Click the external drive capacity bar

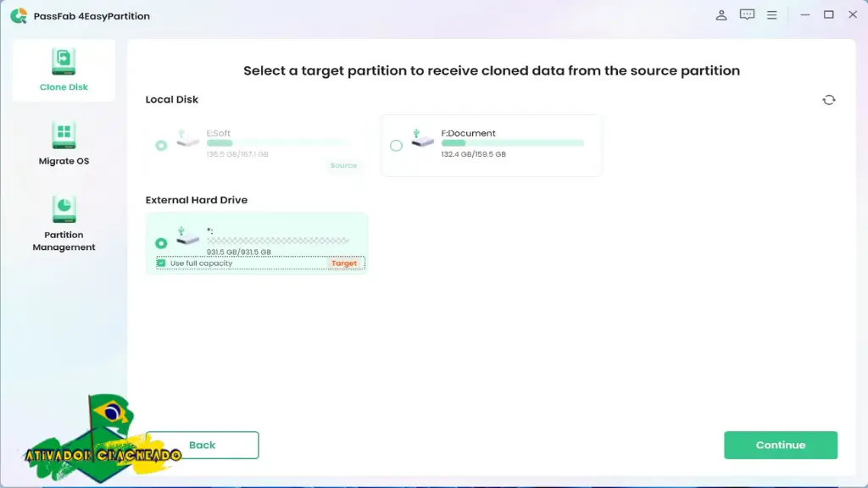tap(277, 241)
